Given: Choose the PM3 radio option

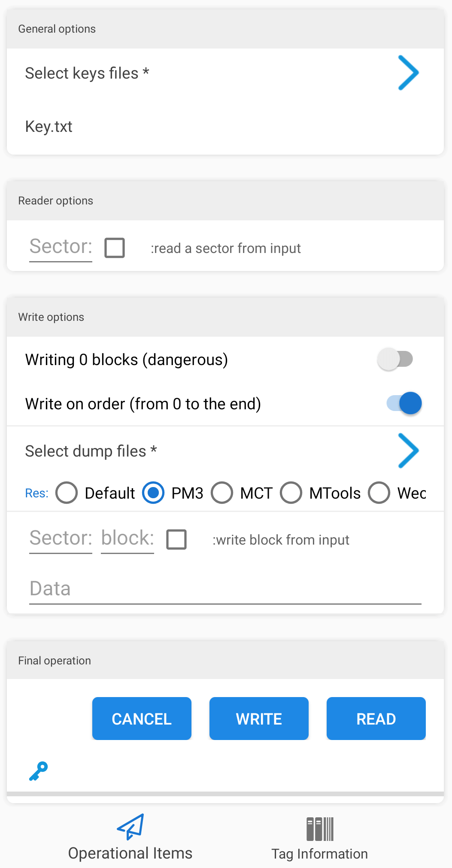Looking at the screenshot, I should 153,493.
